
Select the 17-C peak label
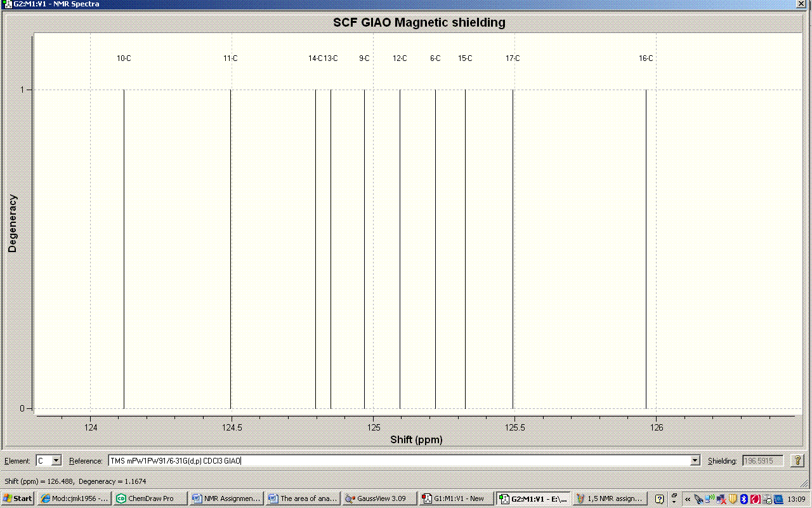click(513, 58)
